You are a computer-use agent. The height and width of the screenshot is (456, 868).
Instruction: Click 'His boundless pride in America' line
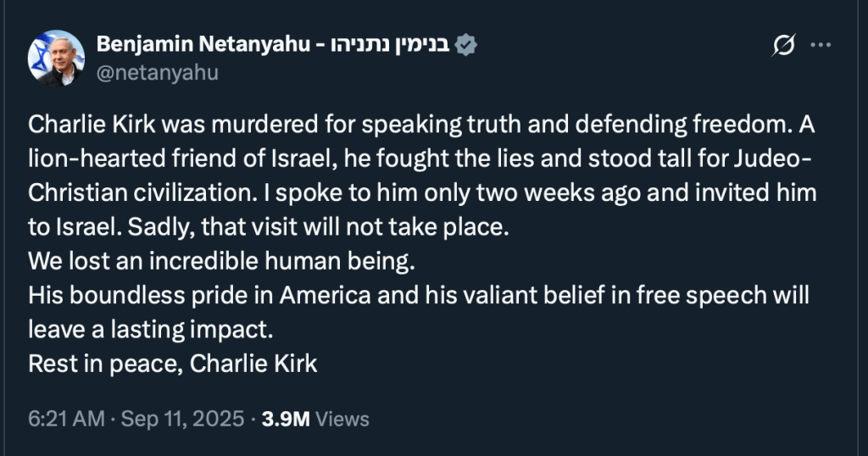[220, 296]
